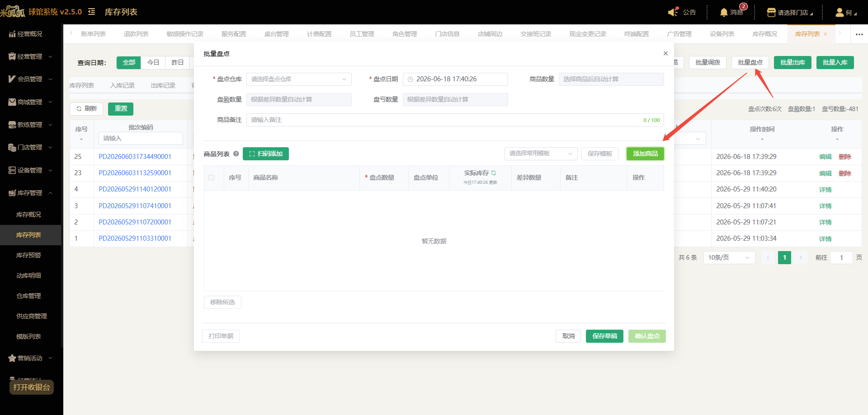Toggle the select-all checkbox in product table
Image resolution: width=868 pixels, height=415 pixels.
tap(211, 177)
